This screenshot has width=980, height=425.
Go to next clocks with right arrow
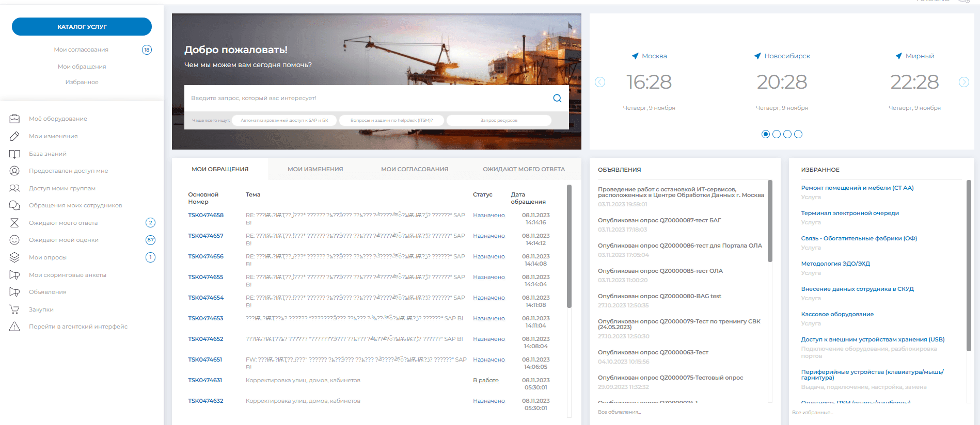click(964, 82)
